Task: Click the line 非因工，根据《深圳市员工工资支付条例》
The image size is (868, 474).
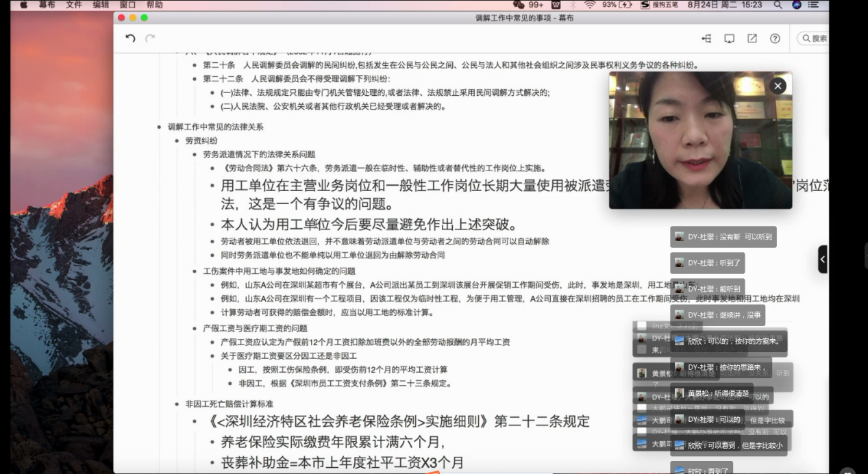Action: tap(345, 383)
